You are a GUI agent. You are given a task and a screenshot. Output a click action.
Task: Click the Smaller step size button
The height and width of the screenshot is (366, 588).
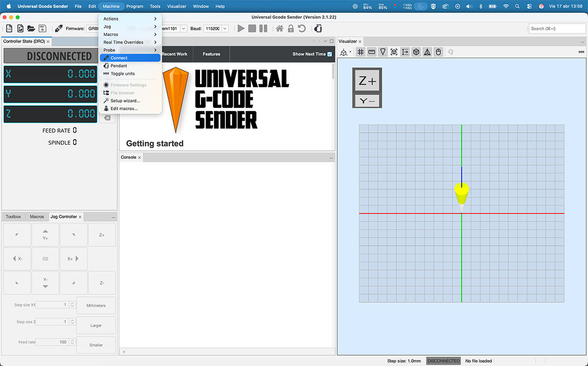[96, 345]
